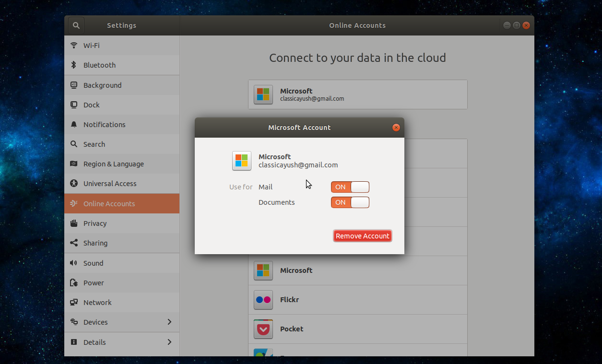Click the Region & Language flag icon
Screen dimensions: 602x364
(74, 164)
